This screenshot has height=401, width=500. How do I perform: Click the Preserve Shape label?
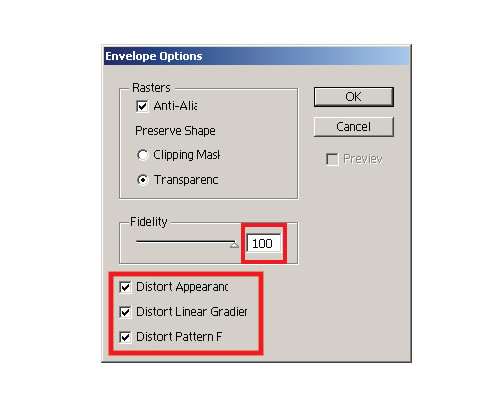[x=175, y=131]
